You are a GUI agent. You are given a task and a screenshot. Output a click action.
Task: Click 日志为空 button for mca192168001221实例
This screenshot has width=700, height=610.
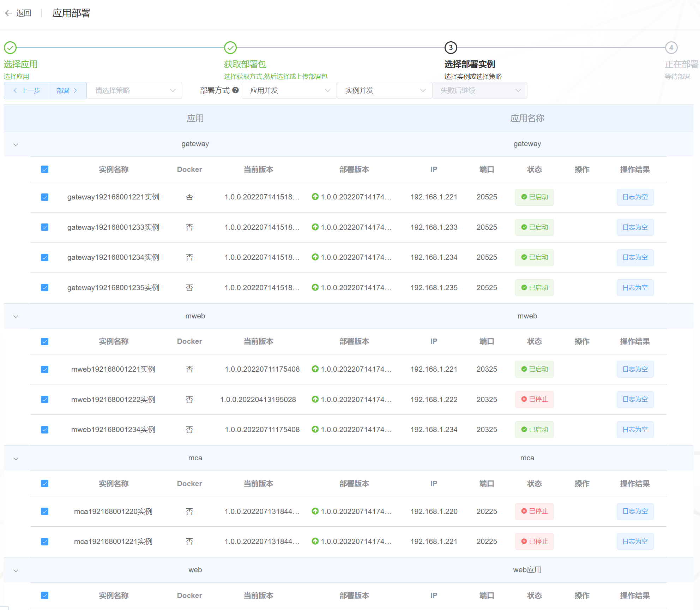pyautogui.click(x=635, y=542)
